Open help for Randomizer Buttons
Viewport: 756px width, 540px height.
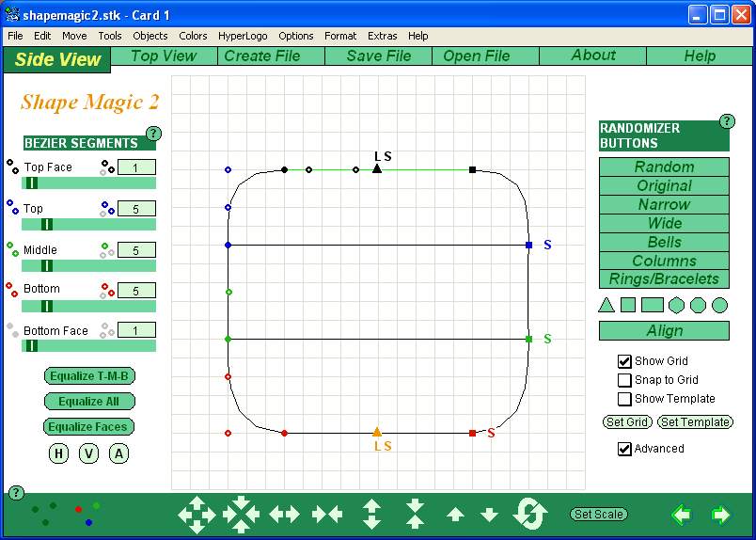(x=727, y=121)
